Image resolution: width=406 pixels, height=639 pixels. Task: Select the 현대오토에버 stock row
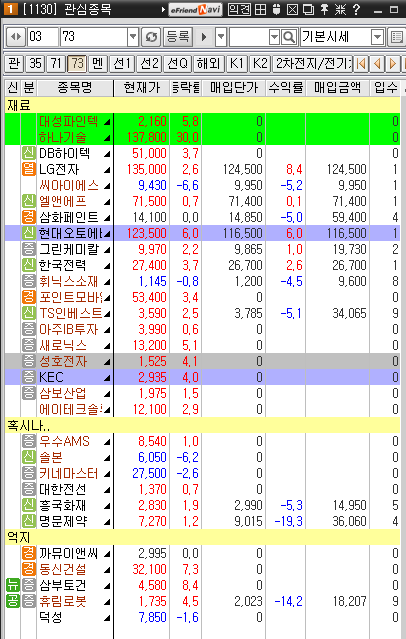[203, 234]
